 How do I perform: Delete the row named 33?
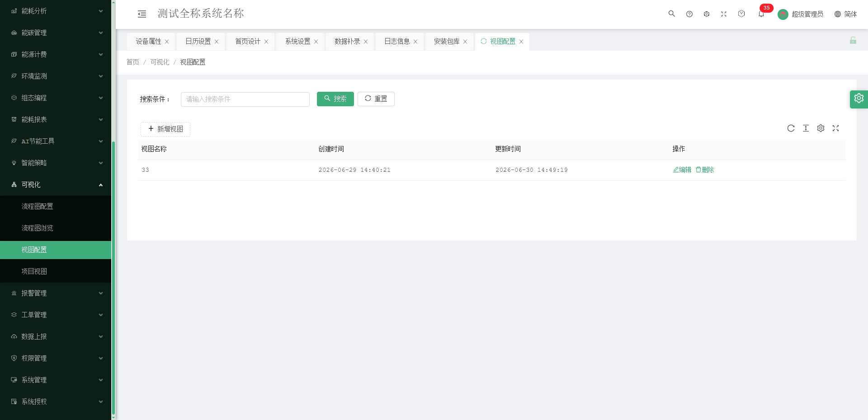click(x=705, y=170)
